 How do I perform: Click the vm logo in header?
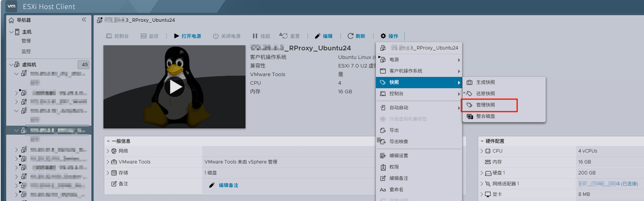point(12,6)
